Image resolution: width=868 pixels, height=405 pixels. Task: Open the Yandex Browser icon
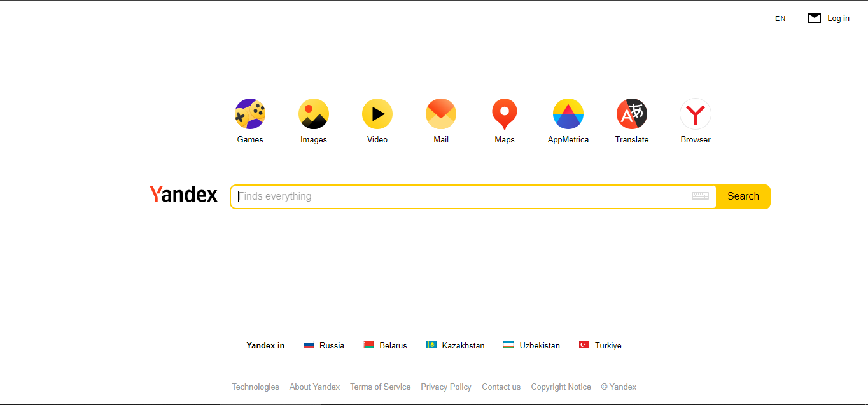pyautogui.click(x=696, y=114)
